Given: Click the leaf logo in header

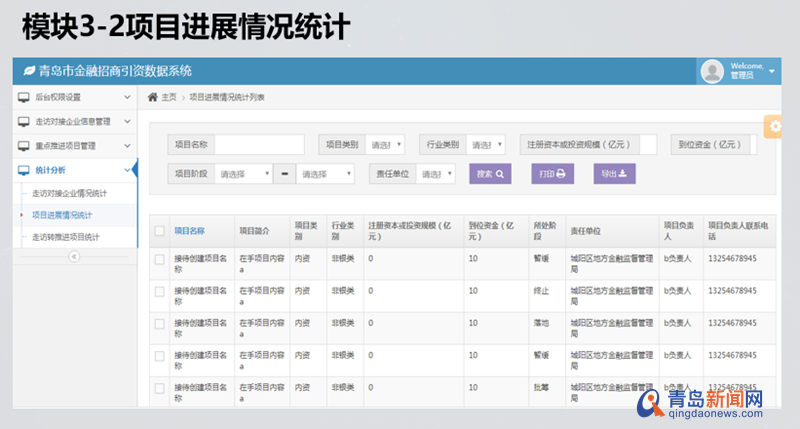Looking at the screenshot, I should [29, 71].
